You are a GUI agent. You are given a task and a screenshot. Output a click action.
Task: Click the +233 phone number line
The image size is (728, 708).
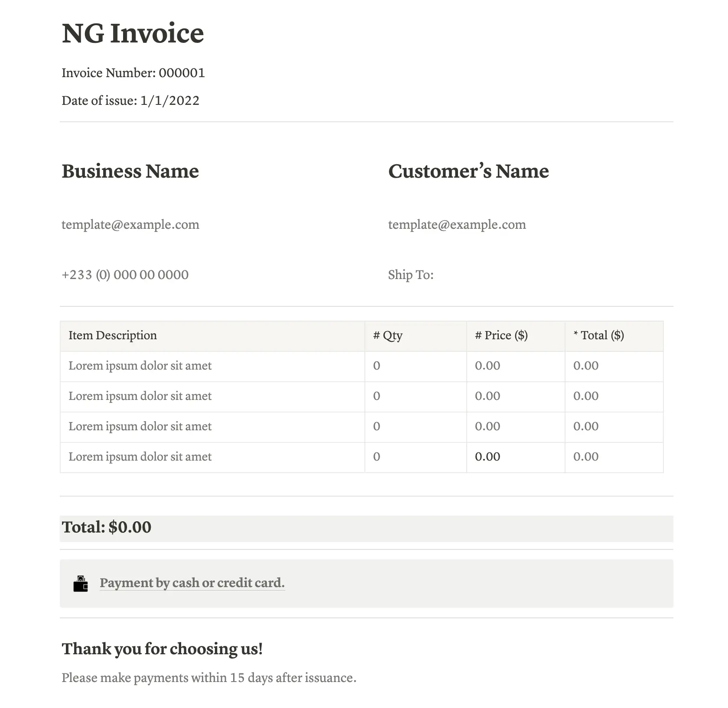[125, 275]
